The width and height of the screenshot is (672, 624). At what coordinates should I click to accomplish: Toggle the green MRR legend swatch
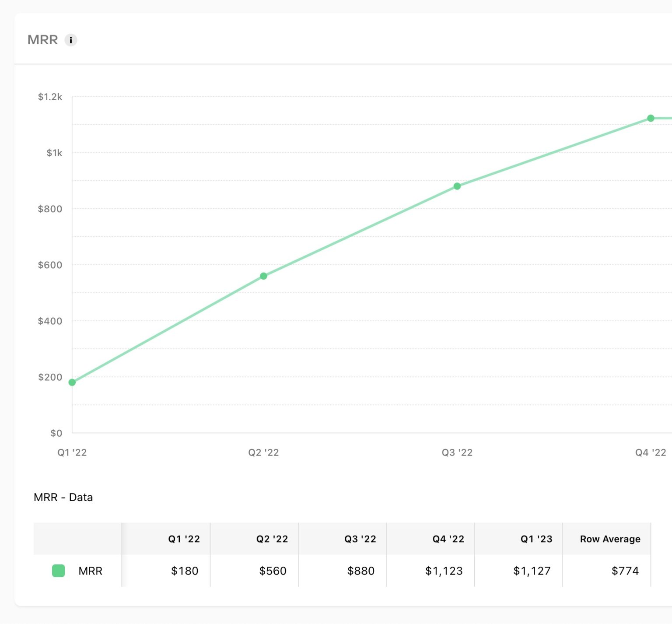[x=58, y=571]
